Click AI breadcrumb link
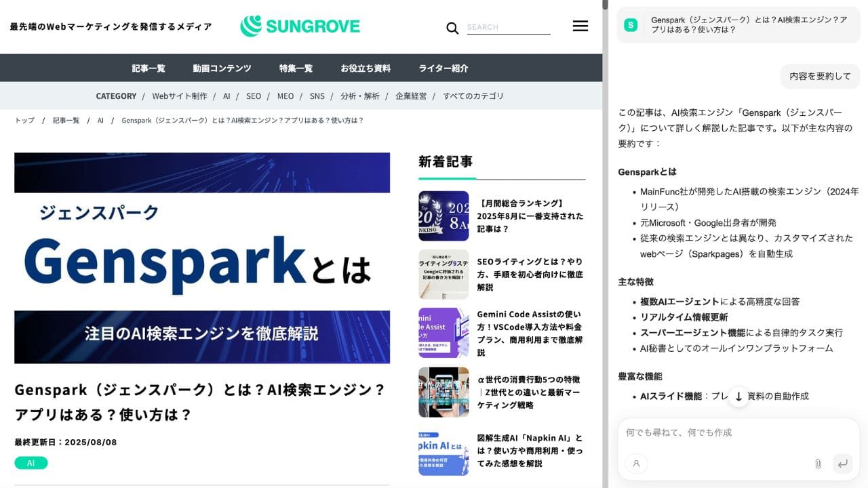 [100, 121]
